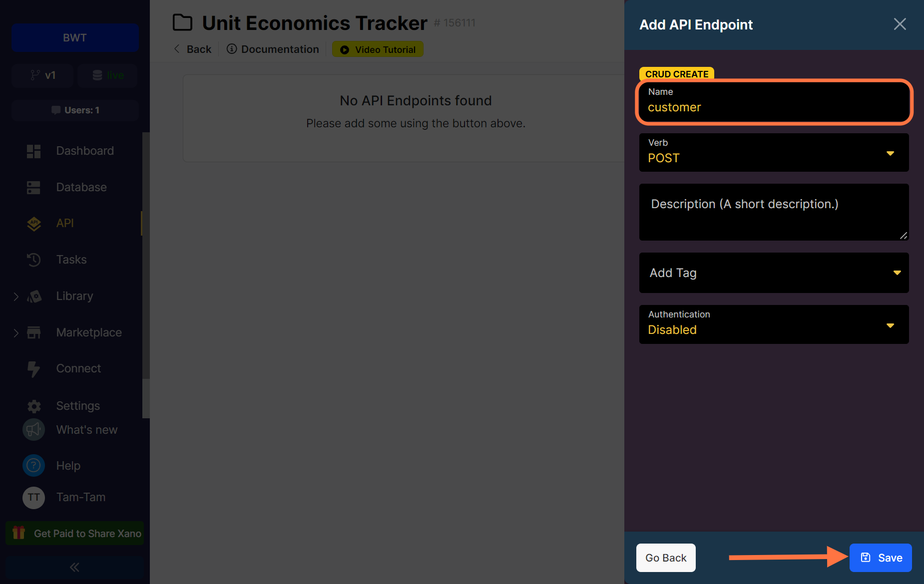The image size is (924, 584).
Task: Click the Name input field
Action: 774,102
